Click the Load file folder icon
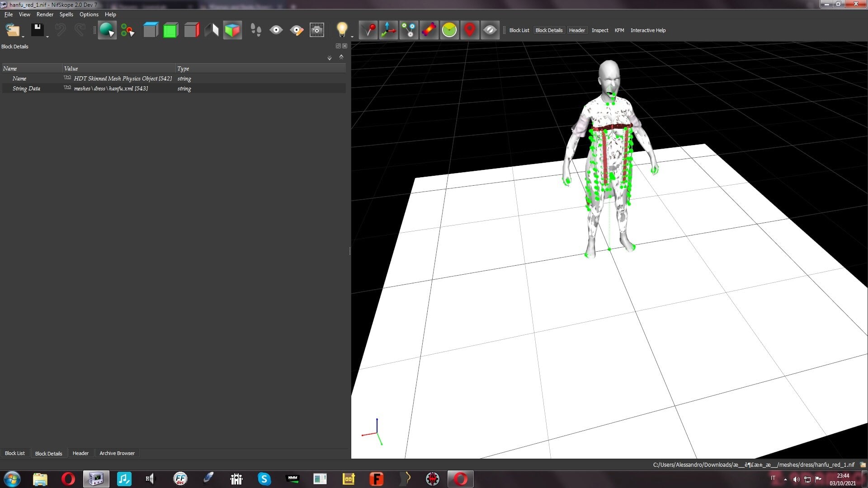The height and width of the screenshot is (488, 868). (x=13, y=30)
